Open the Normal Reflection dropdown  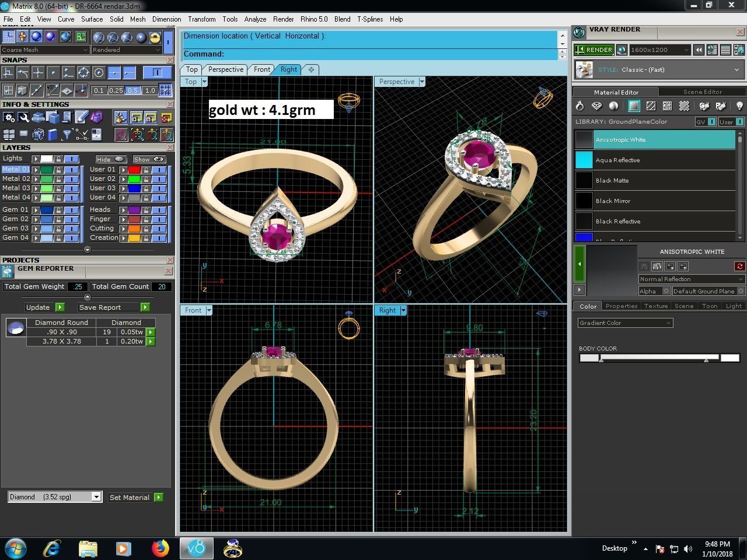691,279
